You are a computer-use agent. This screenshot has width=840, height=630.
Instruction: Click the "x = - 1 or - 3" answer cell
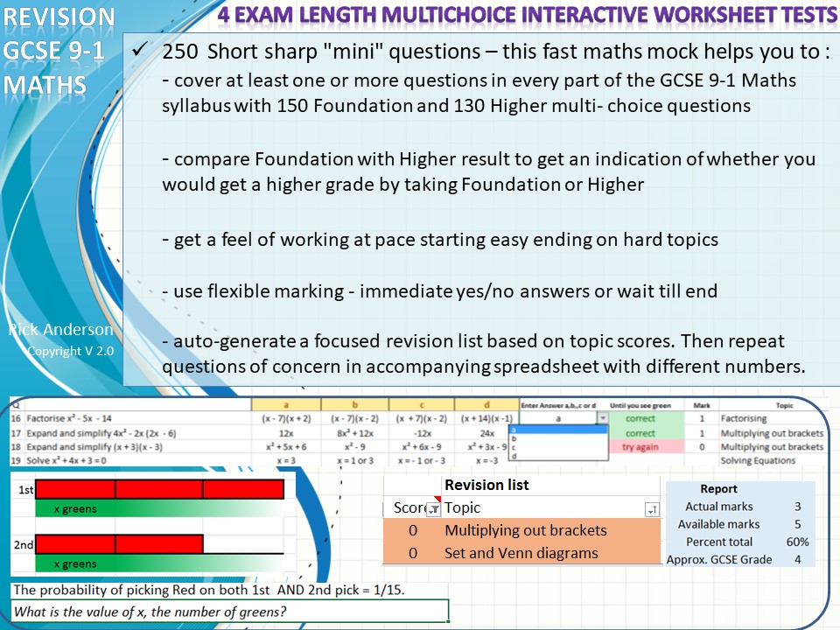click(x=422, y=460)
